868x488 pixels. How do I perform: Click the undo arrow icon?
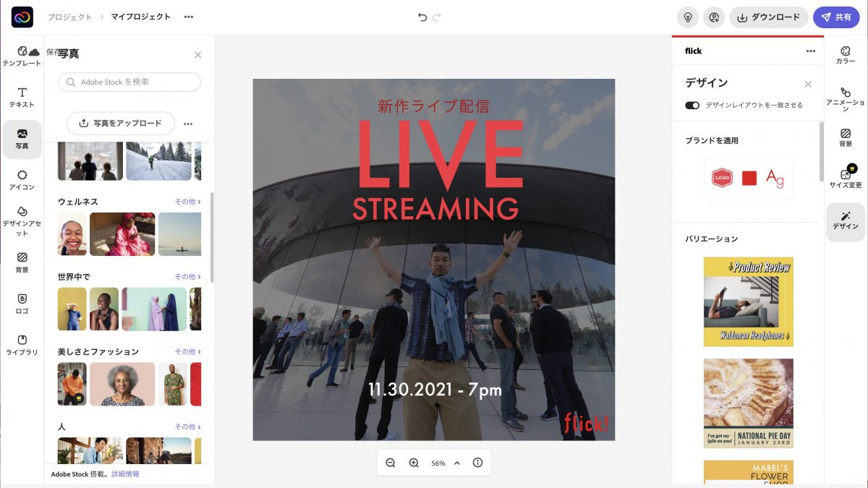click(422, 17)
